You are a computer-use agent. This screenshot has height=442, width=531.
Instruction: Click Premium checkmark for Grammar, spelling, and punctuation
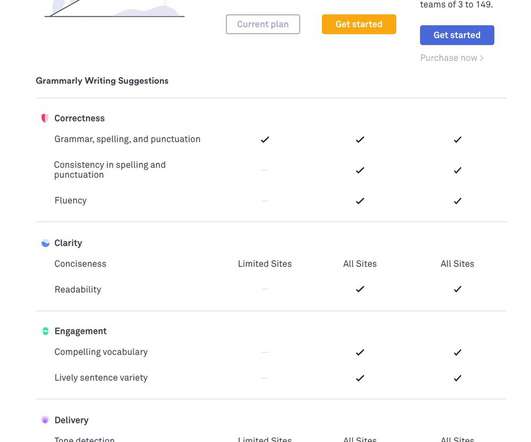pos(360,139)
